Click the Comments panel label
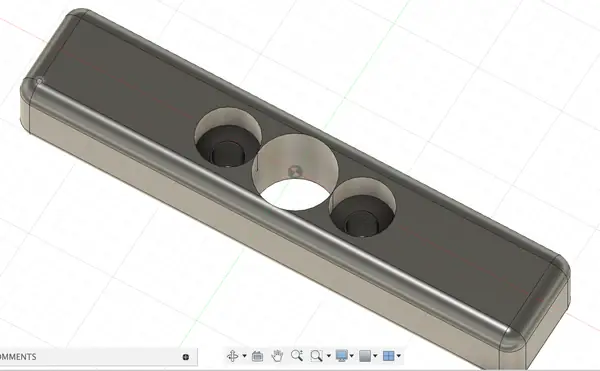This screenshot has width=600, height=371. tap(18, 357)
